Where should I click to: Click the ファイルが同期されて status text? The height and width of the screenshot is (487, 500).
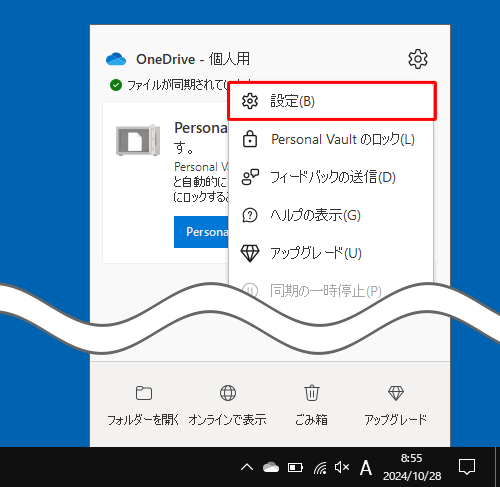(x=178, y=85)
